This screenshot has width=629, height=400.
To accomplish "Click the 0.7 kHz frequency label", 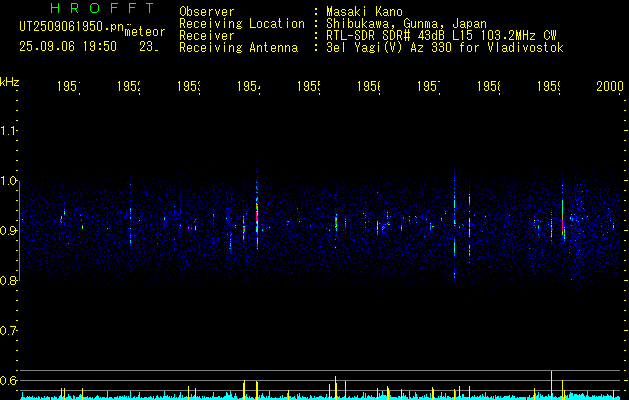I will pos(8,331).
